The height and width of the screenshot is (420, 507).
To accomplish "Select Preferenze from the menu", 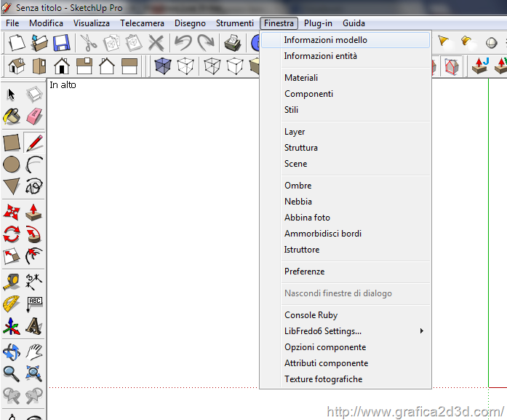I will coord(304,272).
